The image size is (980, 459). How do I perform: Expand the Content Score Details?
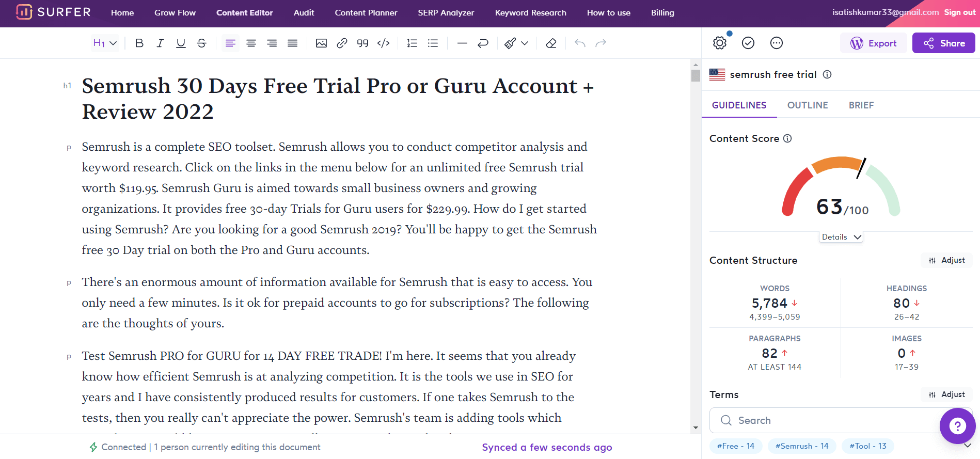[841, 237]
